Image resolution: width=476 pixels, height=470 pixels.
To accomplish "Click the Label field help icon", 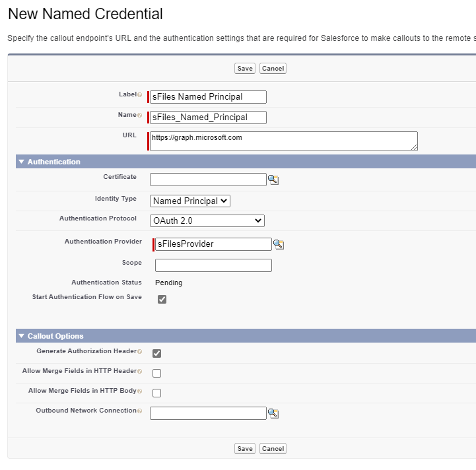I will pos(140,95).
